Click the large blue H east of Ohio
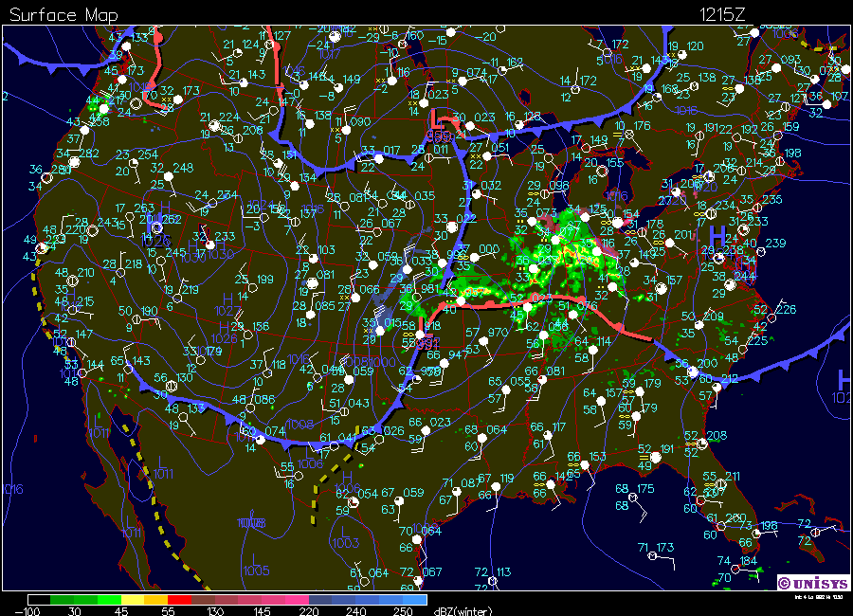853x616 pixels. pos(719,234)
